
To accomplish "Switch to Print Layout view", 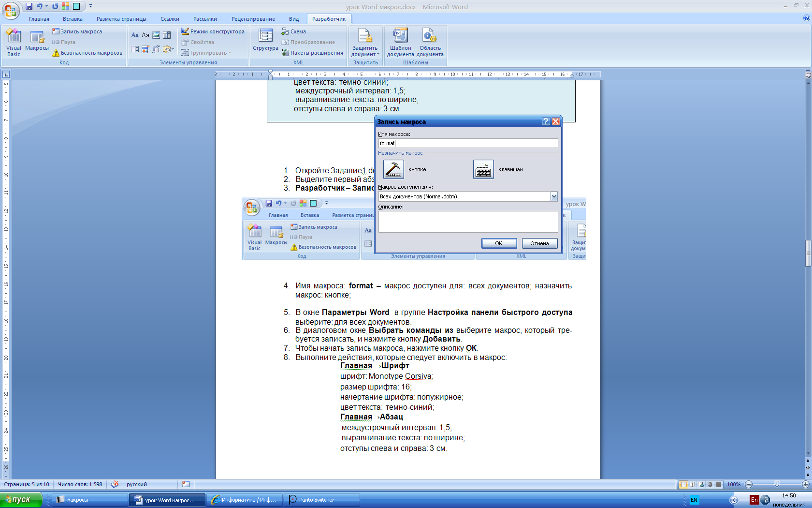I will 683,484.
